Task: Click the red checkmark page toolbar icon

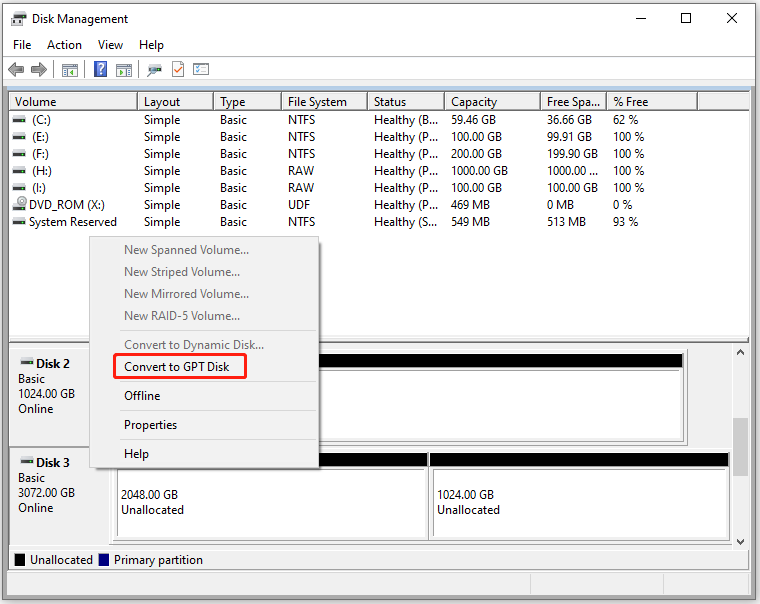Action: tap(178, 70)
